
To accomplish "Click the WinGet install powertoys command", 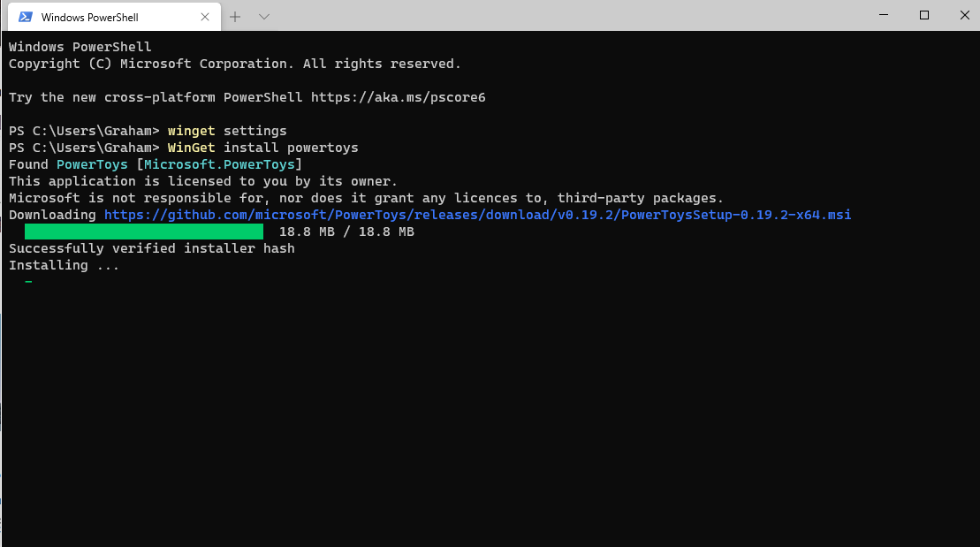I will 262,148.
